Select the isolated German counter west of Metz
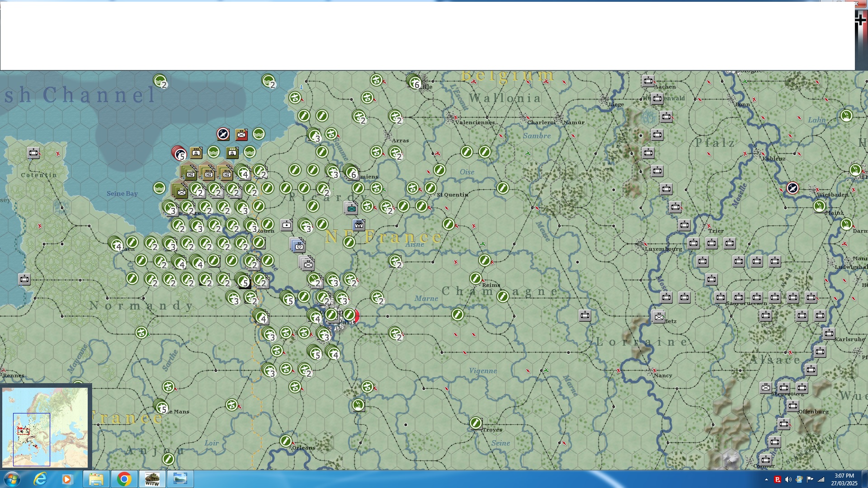This screenshot has height=488, width=868. (585, 315)
